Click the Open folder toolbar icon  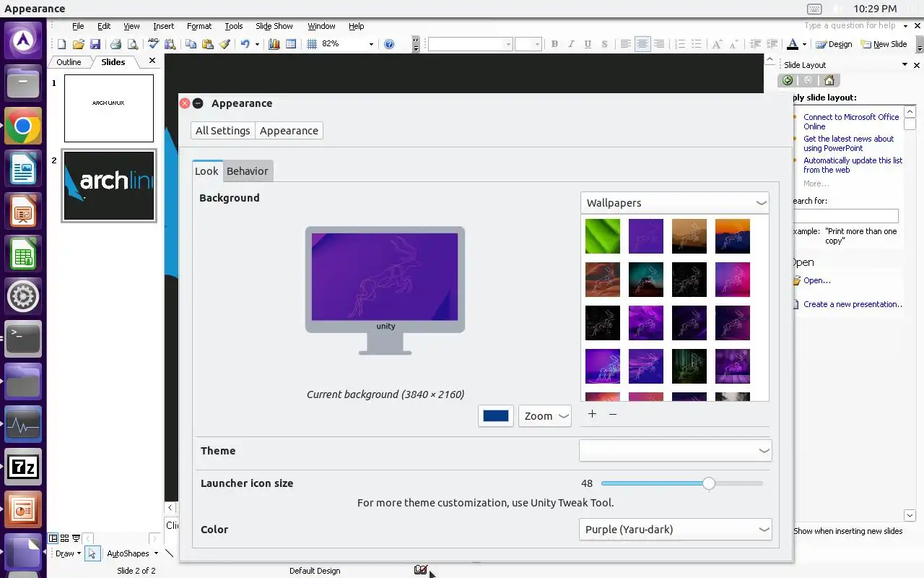pos(78,44)
